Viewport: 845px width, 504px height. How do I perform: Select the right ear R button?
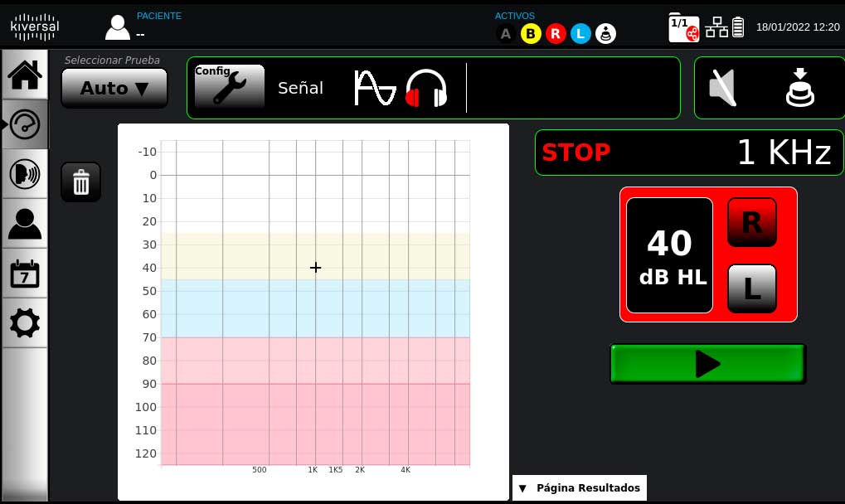tap(751, 222)
